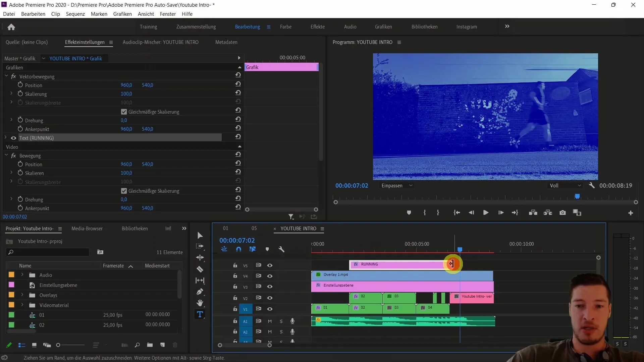This screenshot has height=362, width=644.
Task: Select the Slip tool
Action: click(x=200, y=281)
